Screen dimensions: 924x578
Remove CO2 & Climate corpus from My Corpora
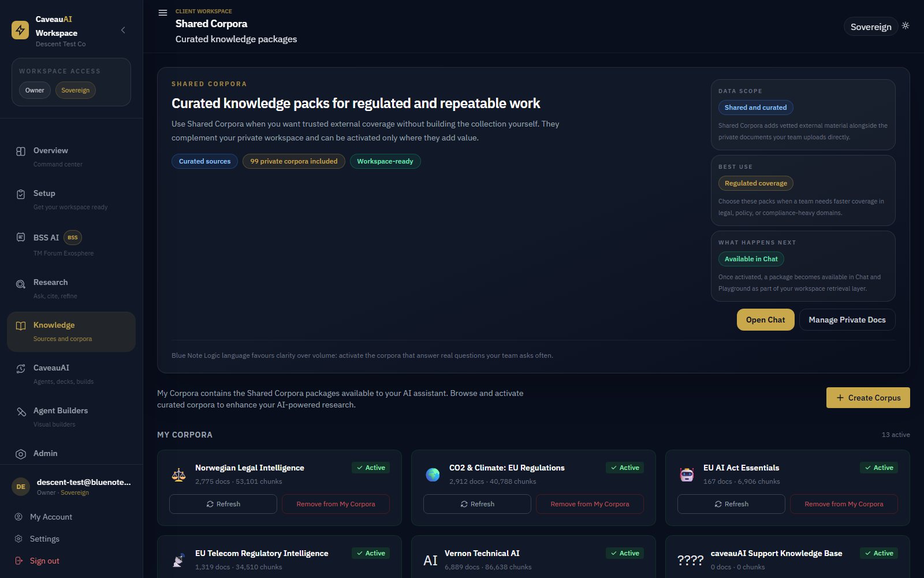pyautogui.click(x=590, y=504)
